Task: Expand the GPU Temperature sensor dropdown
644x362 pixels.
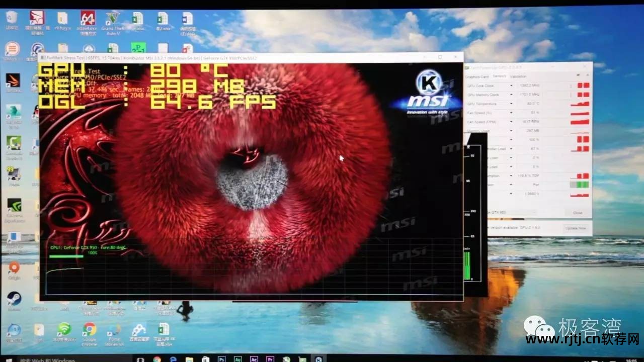Action: tap(512, 104)
